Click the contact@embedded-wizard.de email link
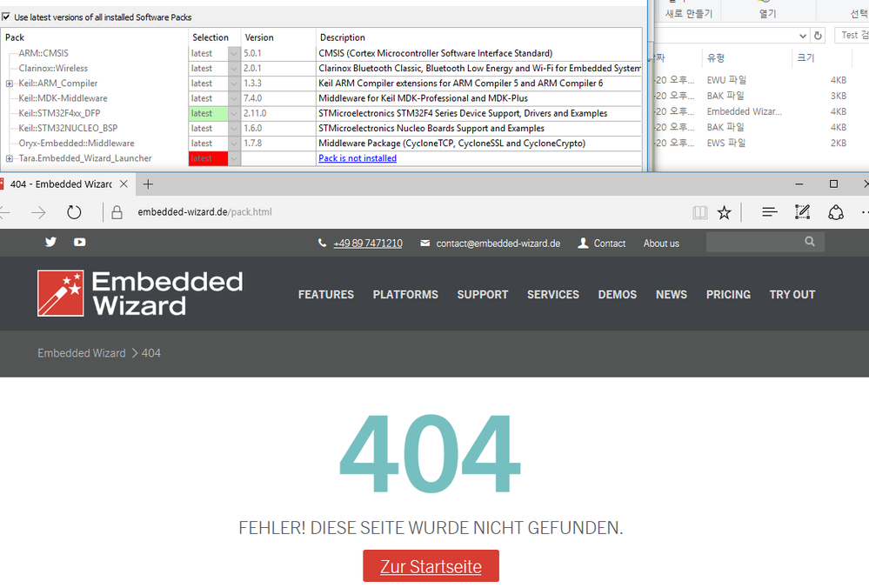The height and width of the screenshot is (588, 869). [498, 244]
